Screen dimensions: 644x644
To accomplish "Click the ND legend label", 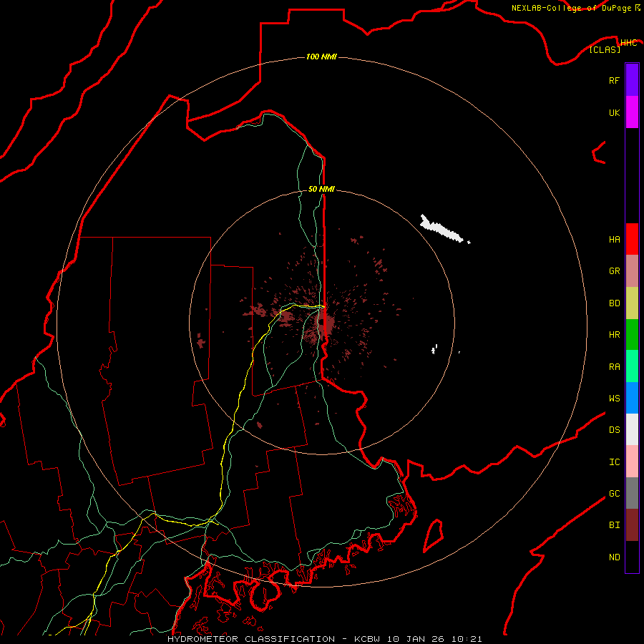I will 614,557.
